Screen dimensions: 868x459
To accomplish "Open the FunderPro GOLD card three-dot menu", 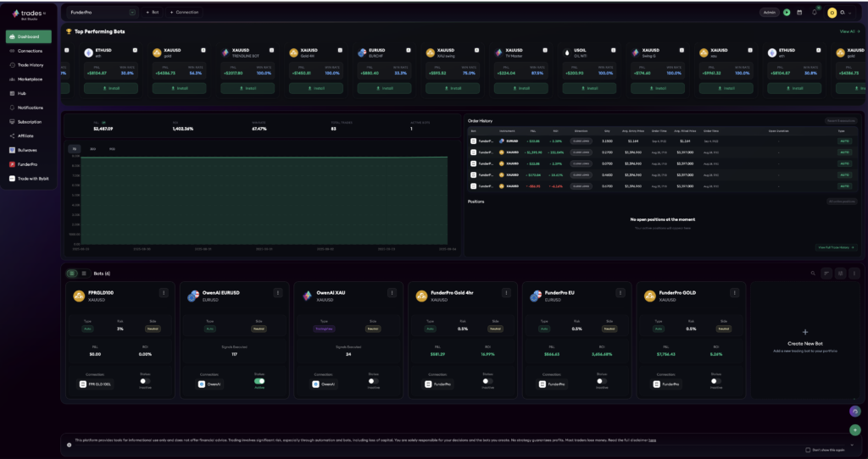I will [x=735, y=292].
